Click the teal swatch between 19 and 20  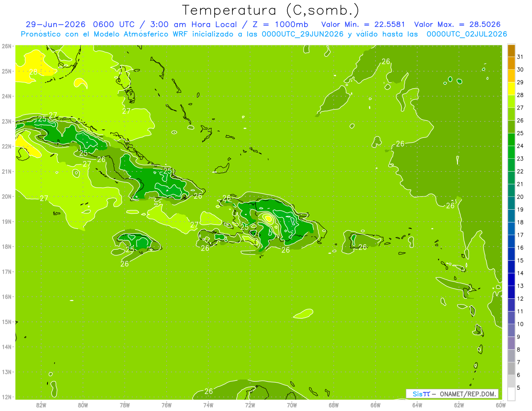click(511, 203)
